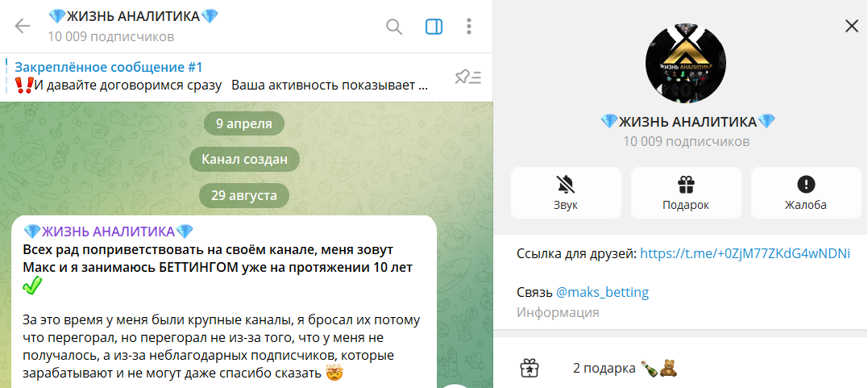
Task: Click the gift box icon beside 2 подарка
Action: point(529,369)
